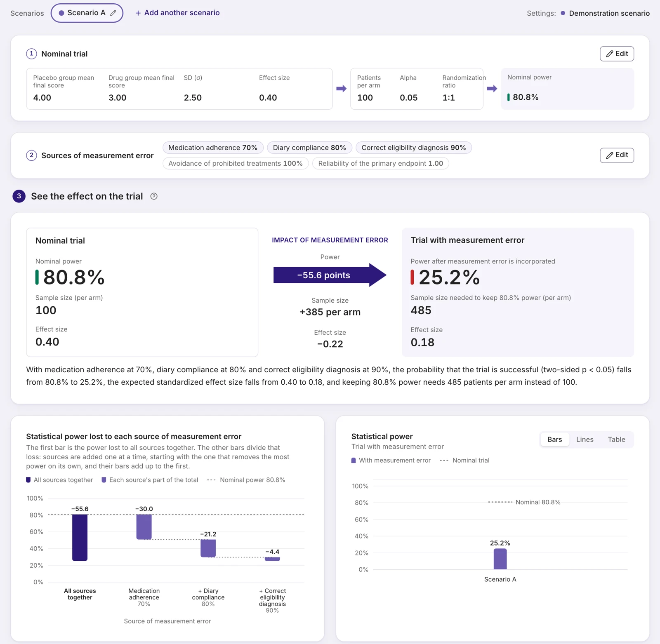Click the step 1 circle beside 'Nominal trial'

[31, 54]
